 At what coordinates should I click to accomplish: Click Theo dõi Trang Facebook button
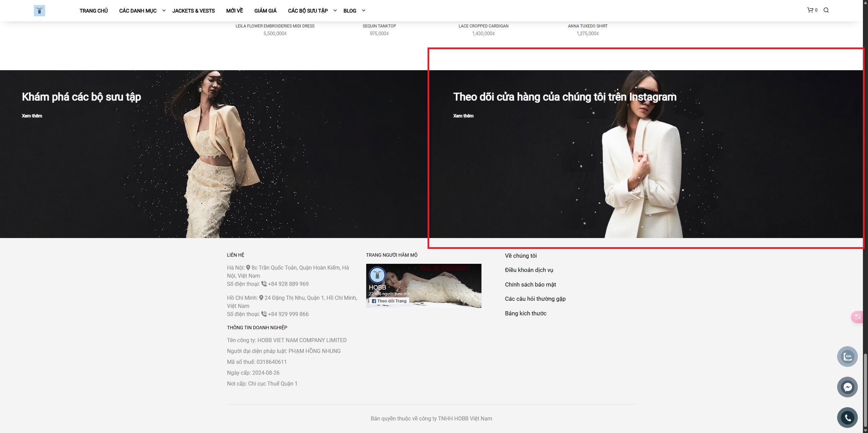point(389,301)
